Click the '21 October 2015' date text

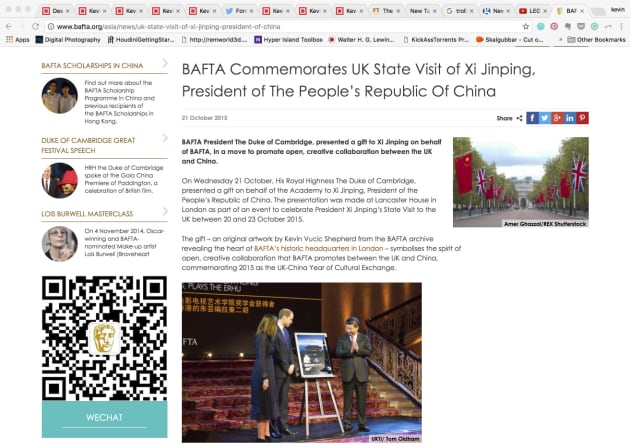pos(204,118)
